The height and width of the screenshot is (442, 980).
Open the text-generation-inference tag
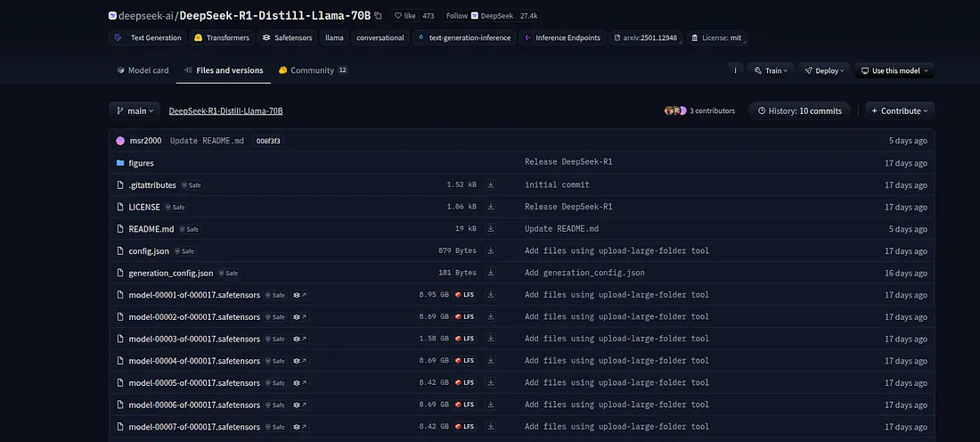pos(464,37)
